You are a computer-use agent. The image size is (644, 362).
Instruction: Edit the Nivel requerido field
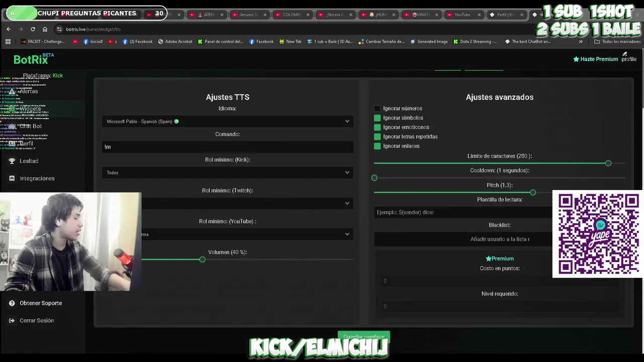(500, 307)
